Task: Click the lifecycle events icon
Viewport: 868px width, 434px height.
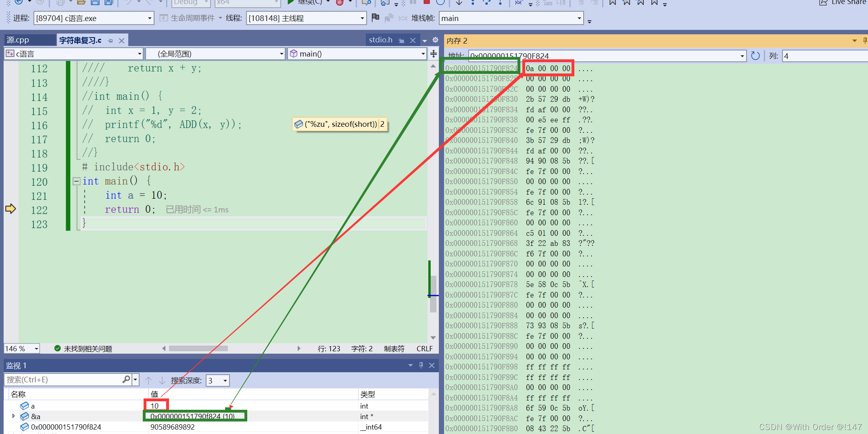Action: pos(163,18)
